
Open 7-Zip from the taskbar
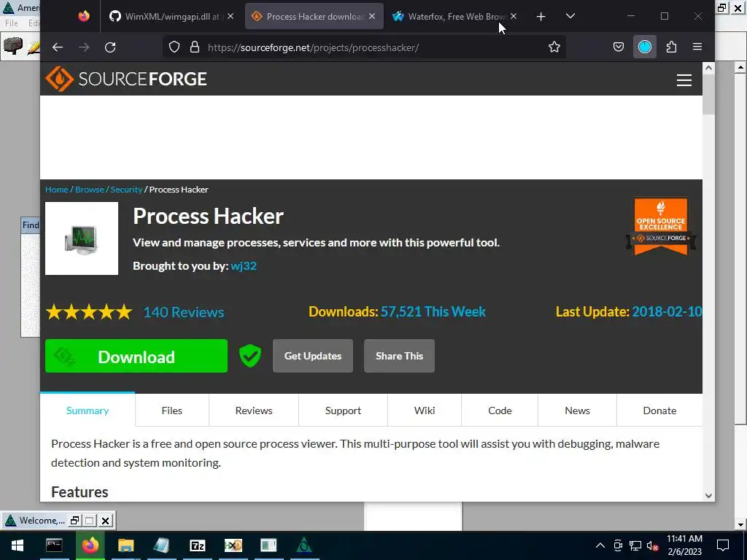pos(197,545)
